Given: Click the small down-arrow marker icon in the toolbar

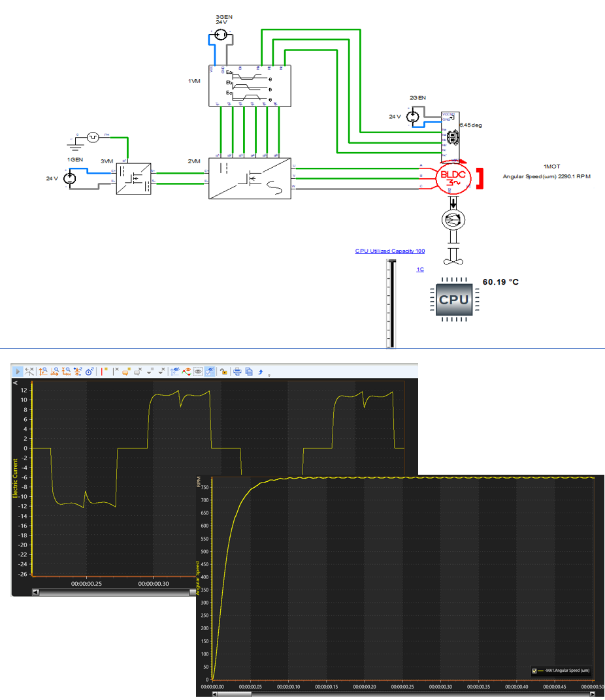Looking at the screenshot, I should 150,371.
